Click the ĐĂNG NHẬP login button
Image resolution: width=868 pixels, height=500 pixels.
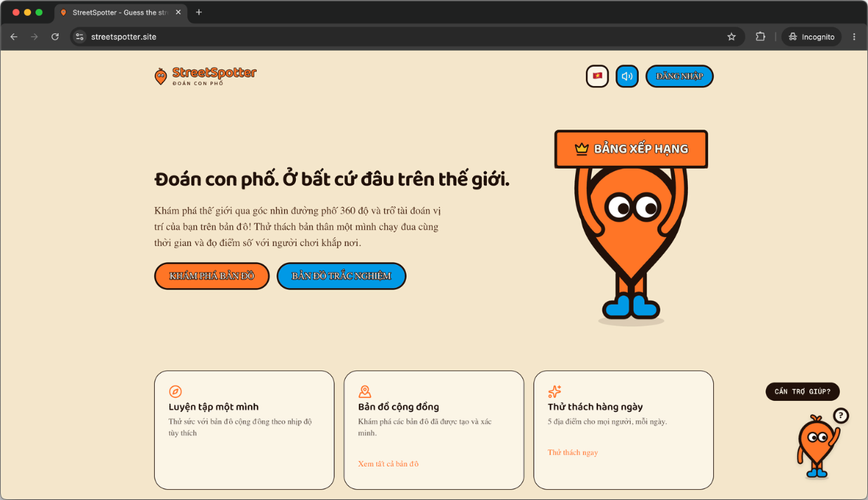[x=679, y=76]
